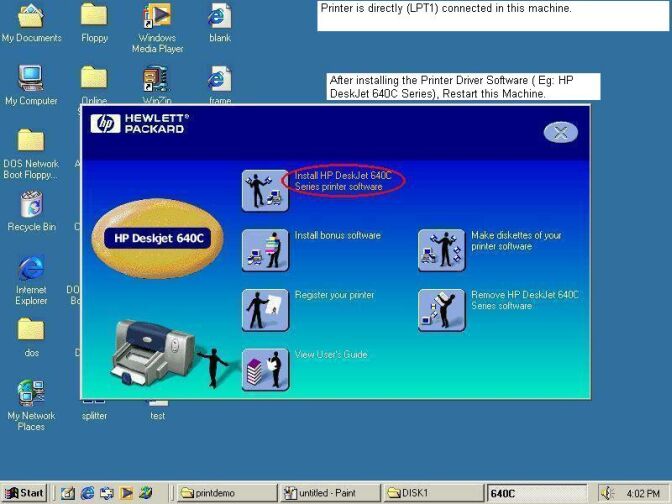Click the Windows Start button
The image size is (672, 504).
[x=25, y=493]
